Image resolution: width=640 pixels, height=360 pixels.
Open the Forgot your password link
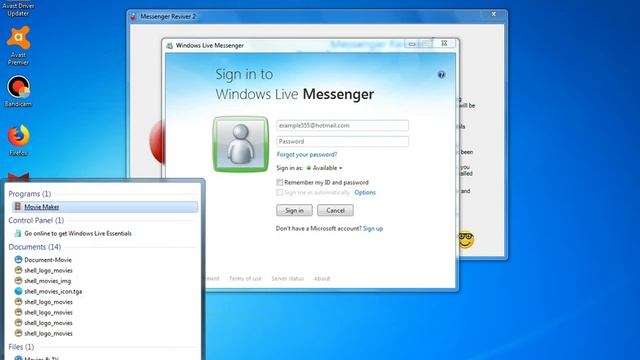tap(307, 154)
